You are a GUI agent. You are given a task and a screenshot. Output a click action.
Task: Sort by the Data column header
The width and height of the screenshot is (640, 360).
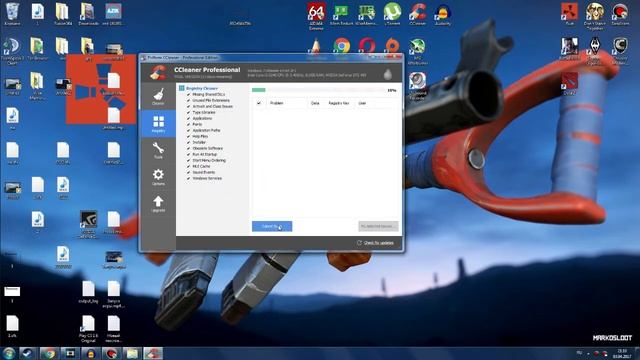coord(315,103)
